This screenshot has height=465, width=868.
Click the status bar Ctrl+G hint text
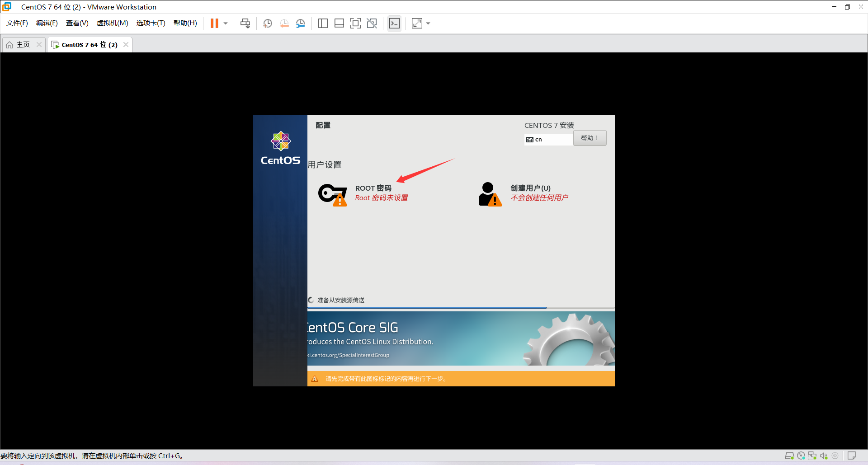pyautogui.click(x=92, y=456)
